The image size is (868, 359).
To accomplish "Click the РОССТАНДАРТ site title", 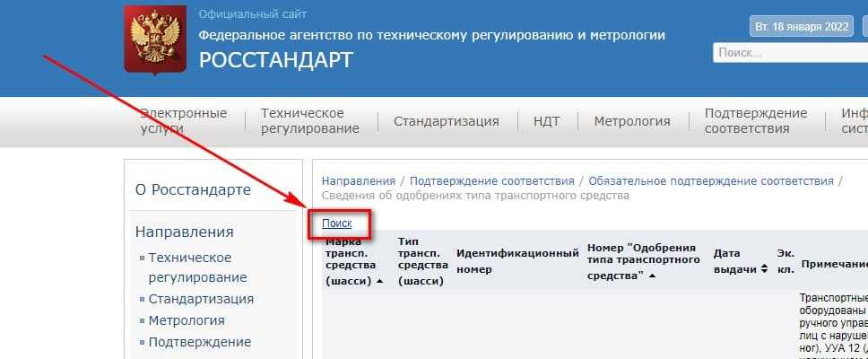I will click(x=275, y=60).
